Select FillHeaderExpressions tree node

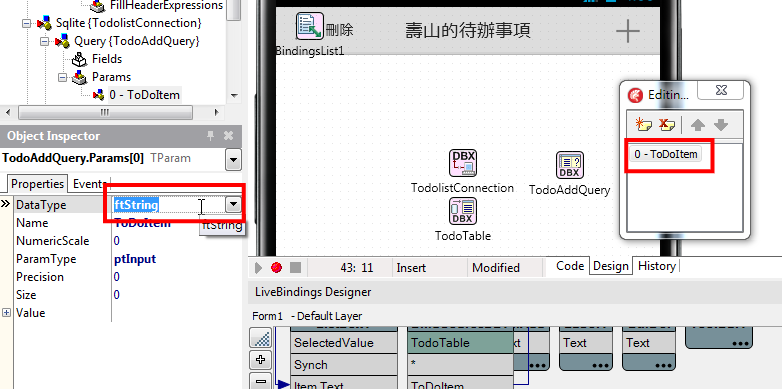tap(167, 5)
